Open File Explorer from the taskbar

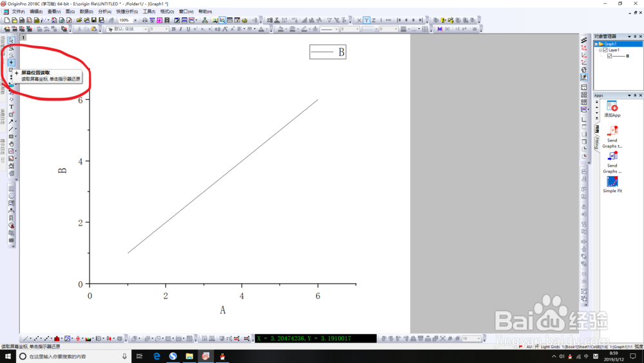189,356
